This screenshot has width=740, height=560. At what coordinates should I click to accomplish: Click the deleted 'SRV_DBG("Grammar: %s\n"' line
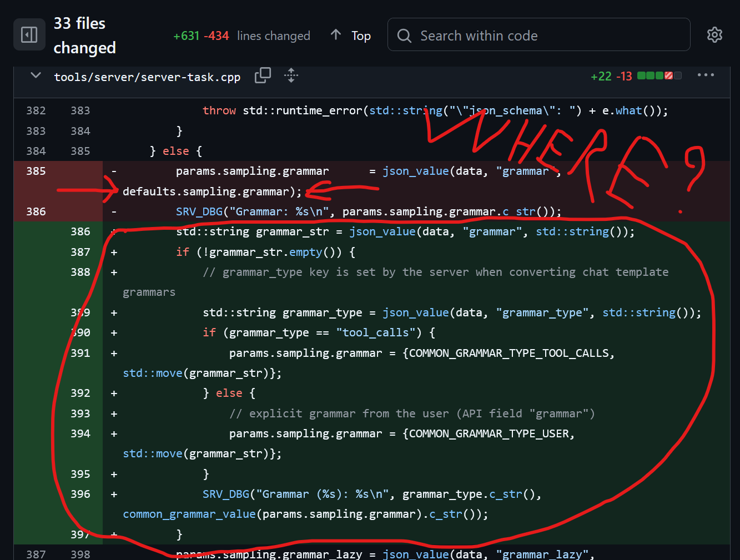pos(369,211)
